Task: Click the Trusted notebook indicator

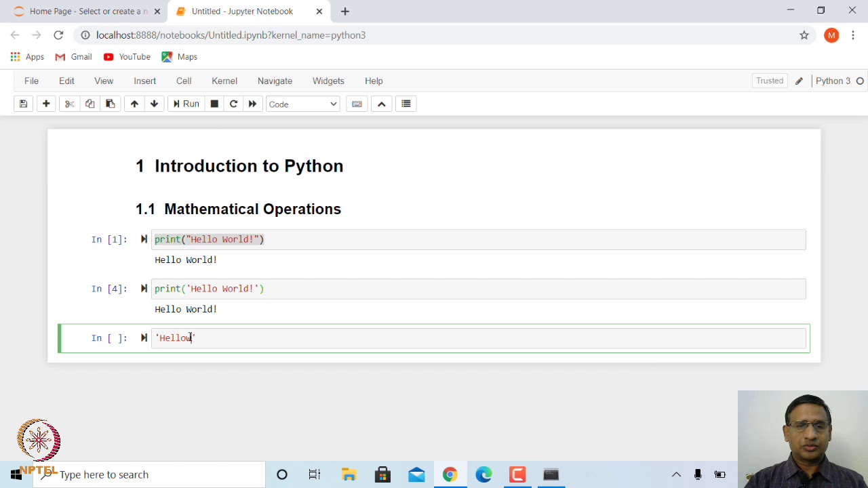Action: click(x=770, y=81)
